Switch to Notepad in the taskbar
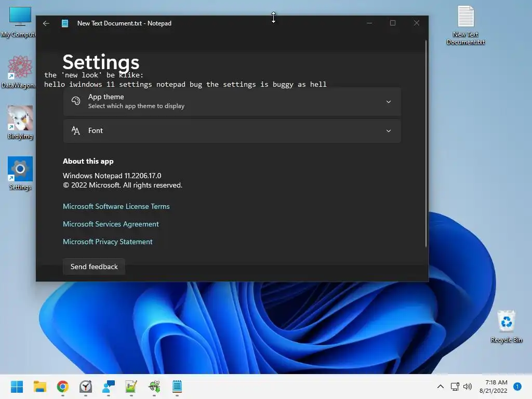Viewport: 532px width, 399px height. pyautogui.click(x=177, y=387)
